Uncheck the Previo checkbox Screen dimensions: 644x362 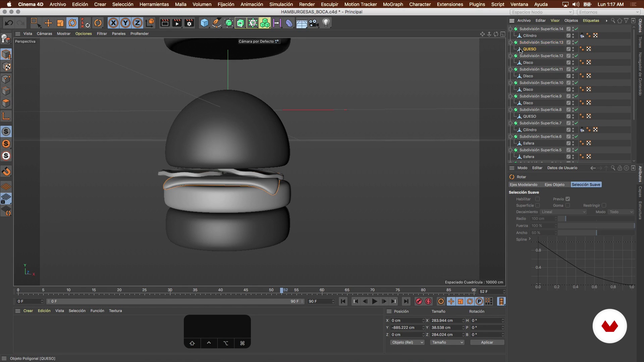[568, 199]
